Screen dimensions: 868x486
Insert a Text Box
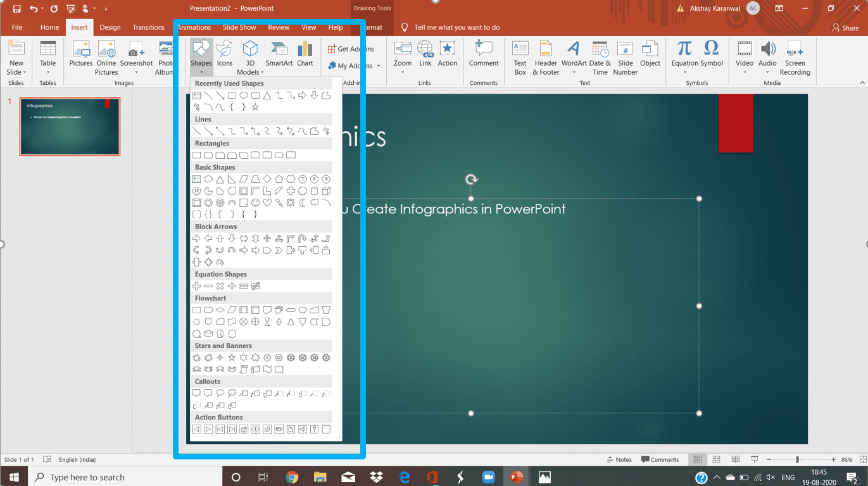[x=520, y=58]
